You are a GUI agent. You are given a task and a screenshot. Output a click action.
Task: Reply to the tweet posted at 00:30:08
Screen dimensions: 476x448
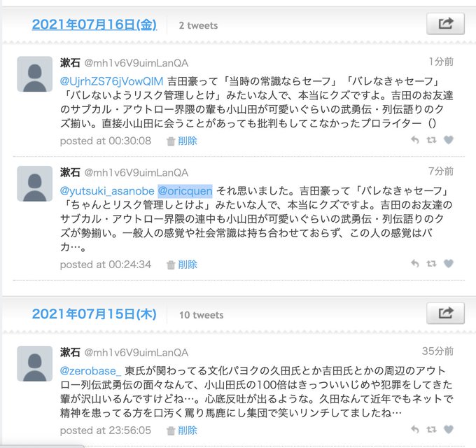(415, 140)
